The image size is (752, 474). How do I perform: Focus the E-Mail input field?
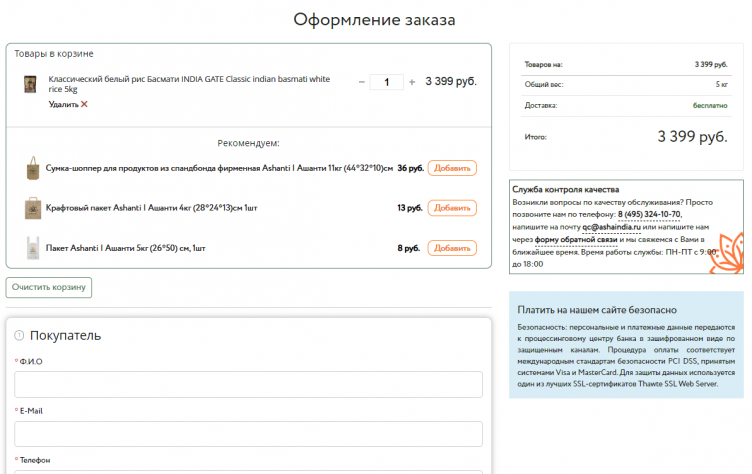pyautogui.click(x=248, y=434)
